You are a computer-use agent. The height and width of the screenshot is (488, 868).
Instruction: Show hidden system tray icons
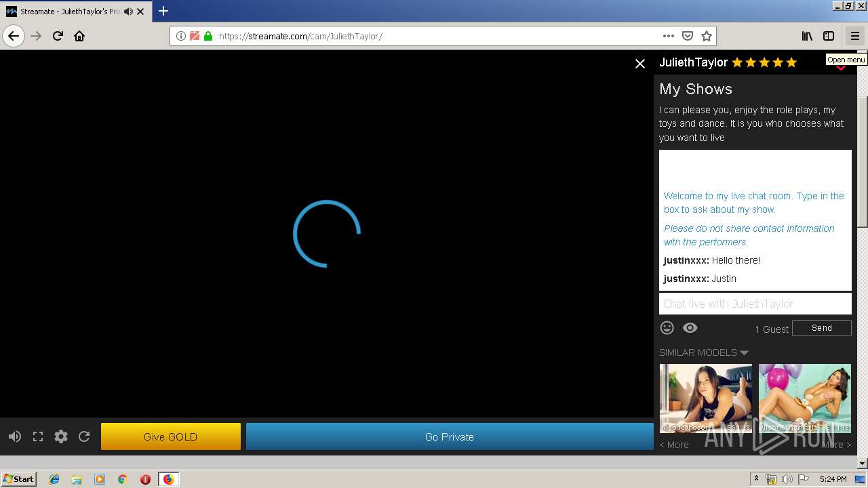(x=756, y=479)
